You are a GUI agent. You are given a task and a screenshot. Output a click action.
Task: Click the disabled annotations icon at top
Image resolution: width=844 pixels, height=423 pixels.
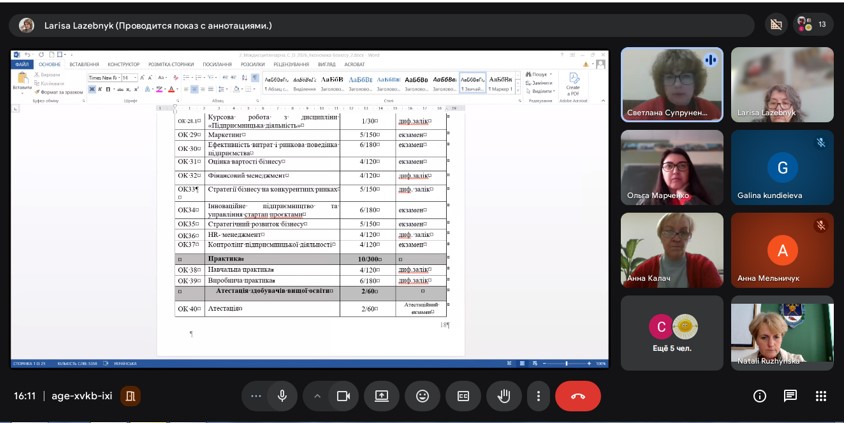tap(776, 25)
